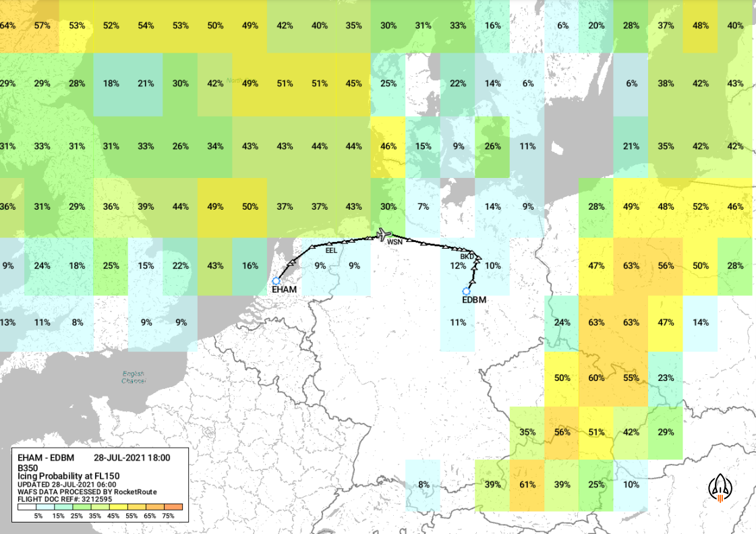Expand the 50% cell in the top-left region

point(214,26)
